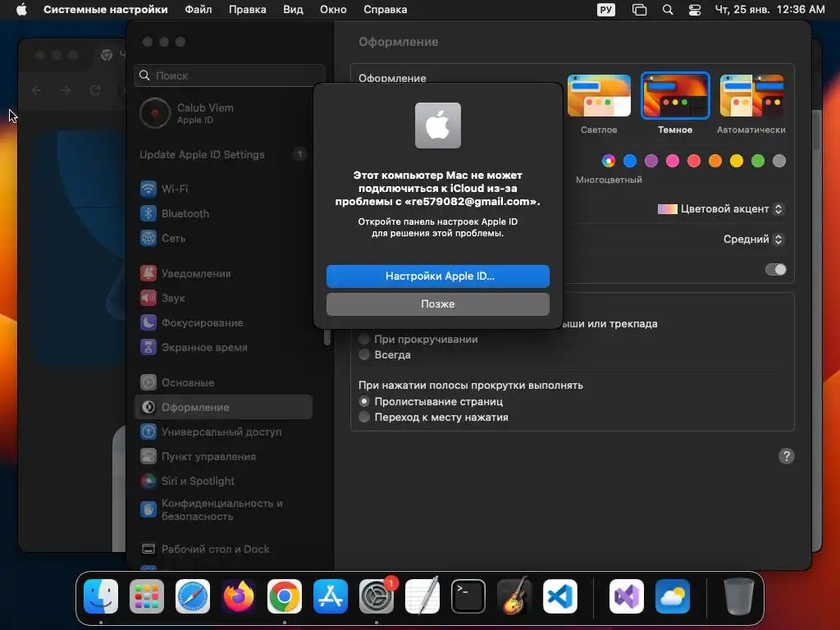The image size is (840, 630).
Task: Select Оформление in the sidebar
Action: 223,407
